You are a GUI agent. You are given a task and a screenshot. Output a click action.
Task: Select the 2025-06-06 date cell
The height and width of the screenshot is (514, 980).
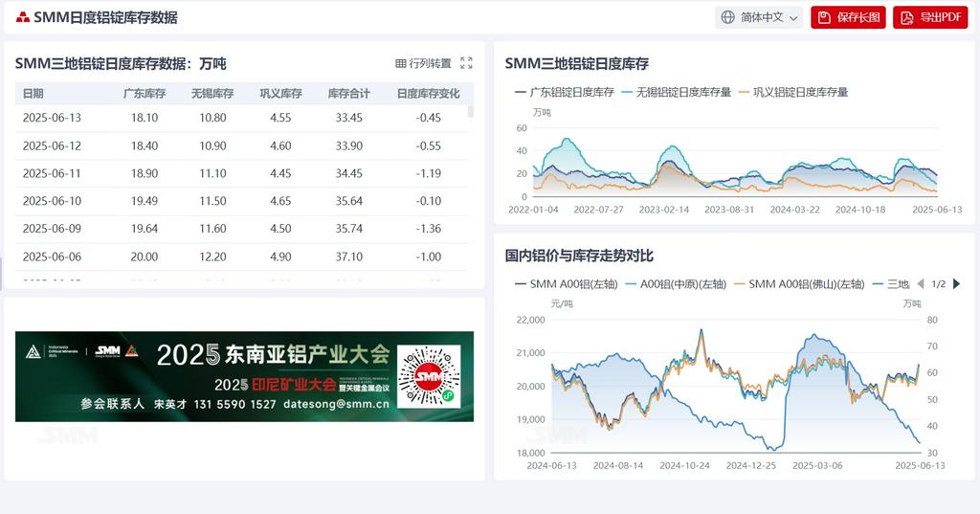pos(52,257)
